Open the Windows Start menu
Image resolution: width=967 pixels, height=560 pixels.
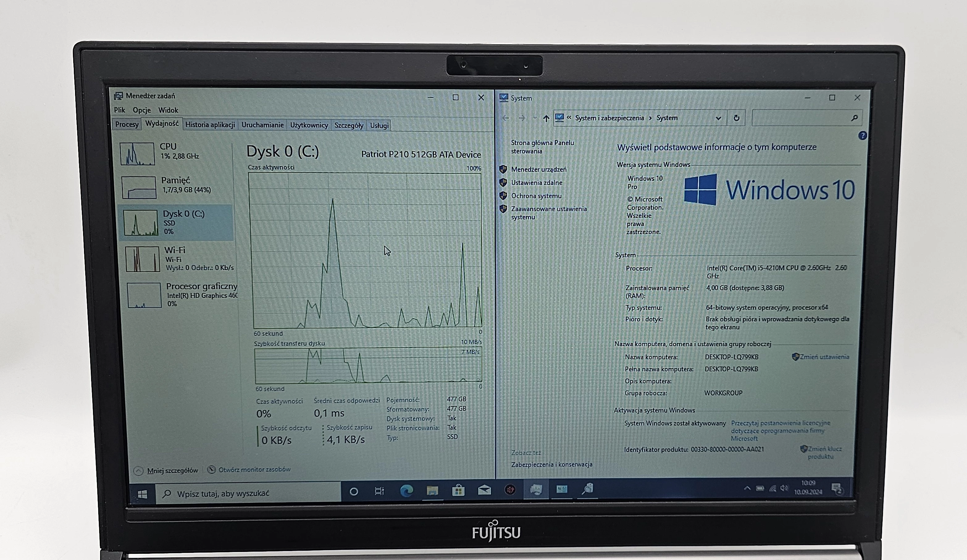(x=142, y=495)
